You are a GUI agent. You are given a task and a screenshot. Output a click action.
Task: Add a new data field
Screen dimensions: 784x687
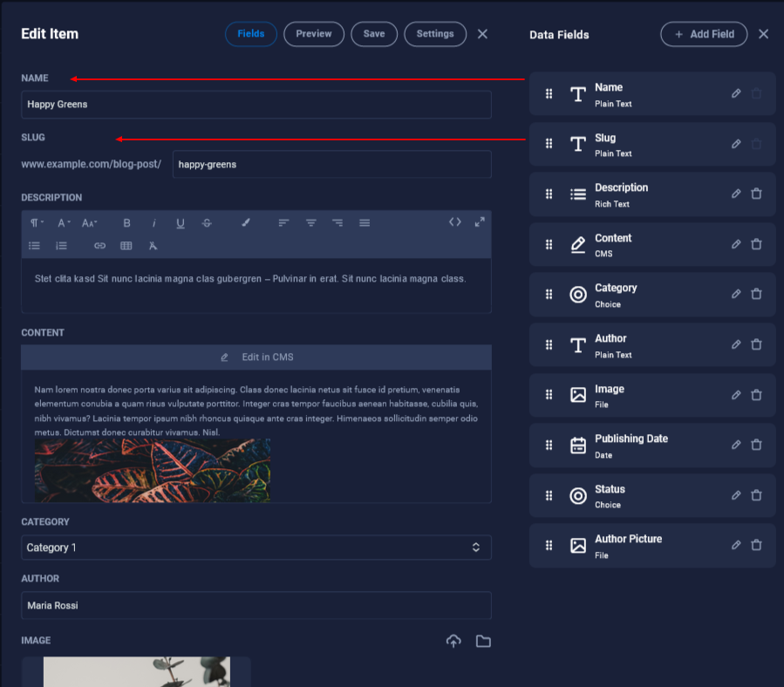[x=704, y=34]
